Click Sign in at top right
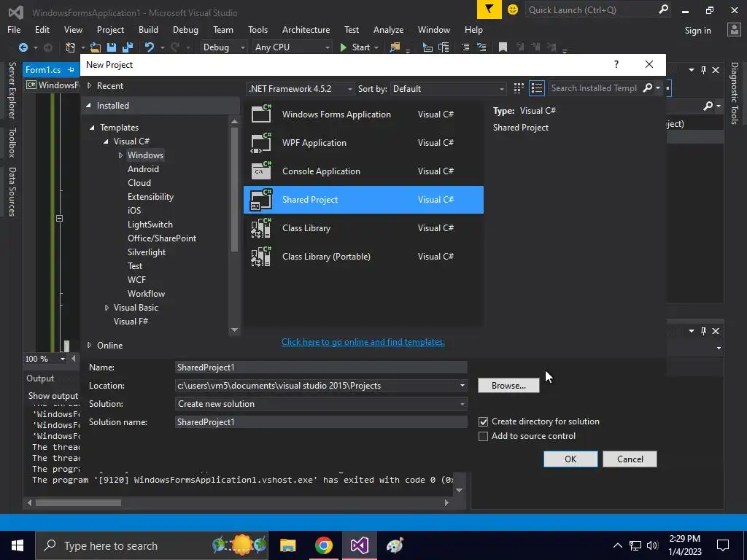This screenshot has height=560, width=747. point(697,30)
